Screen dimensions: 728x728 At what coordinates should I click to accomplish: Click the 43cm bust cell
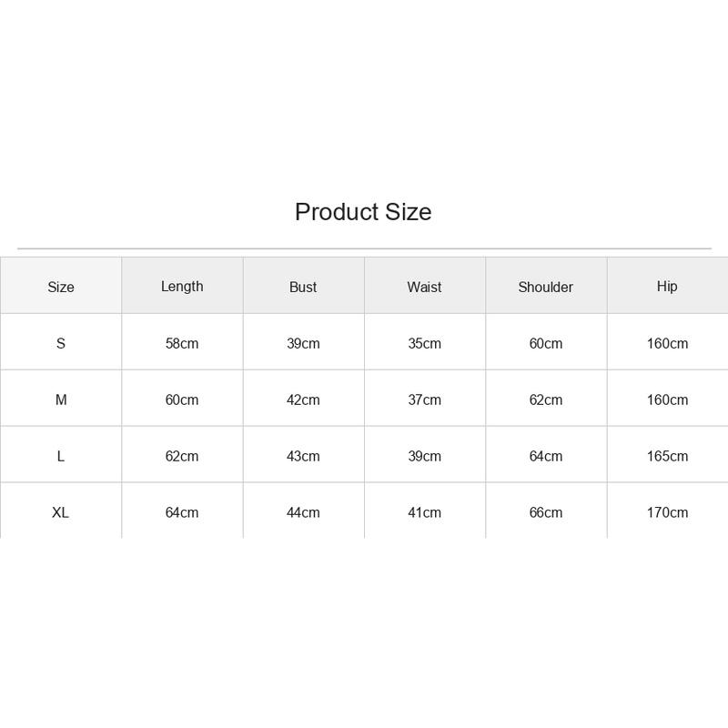click(303, 456)
